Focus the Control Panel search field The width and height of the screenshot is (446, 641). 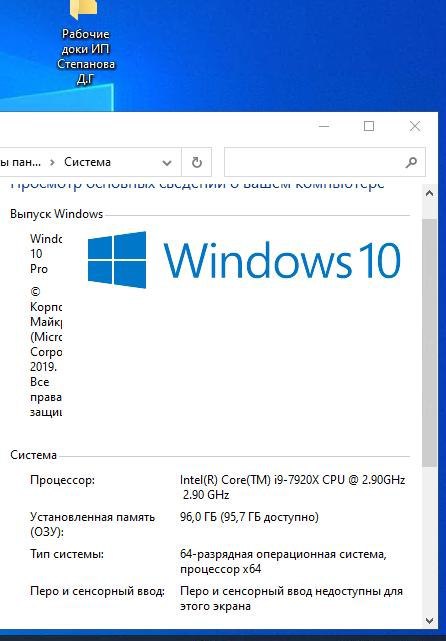(325, 162)
